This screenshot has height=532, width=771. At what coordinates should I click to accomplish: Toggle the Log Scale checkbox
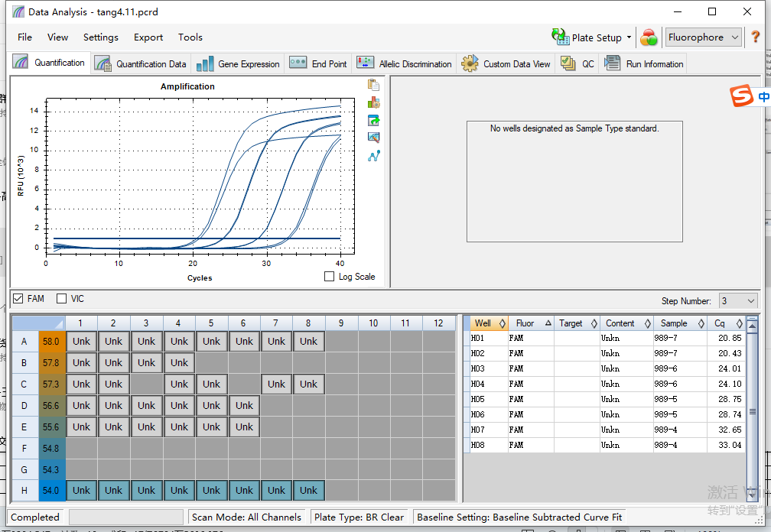330,277
